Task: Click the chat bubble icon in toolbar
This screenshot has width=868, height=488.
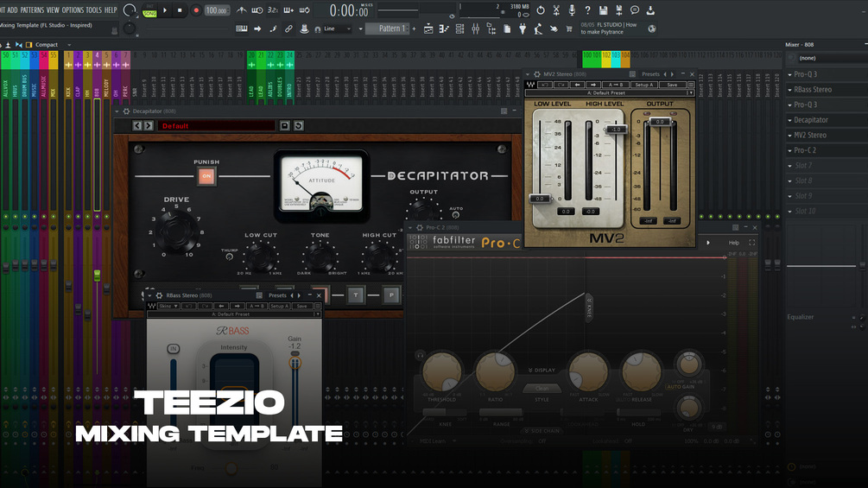Action: [x=635, y=10]
